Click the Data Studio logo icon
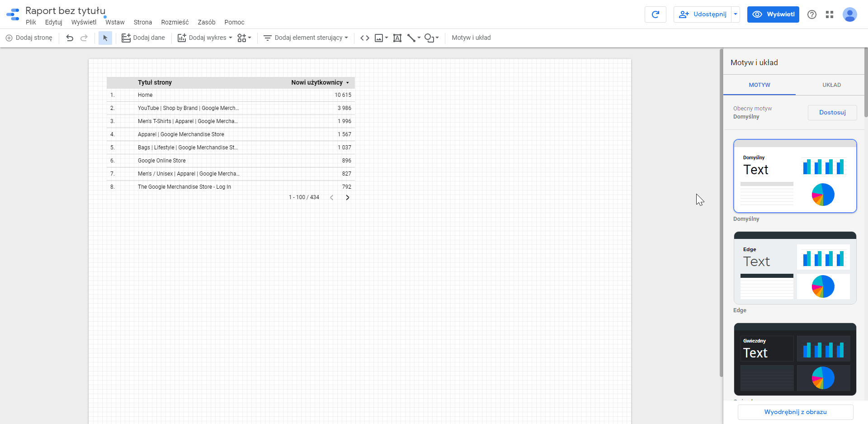This screenshot has width=868, height=424. 13,14
